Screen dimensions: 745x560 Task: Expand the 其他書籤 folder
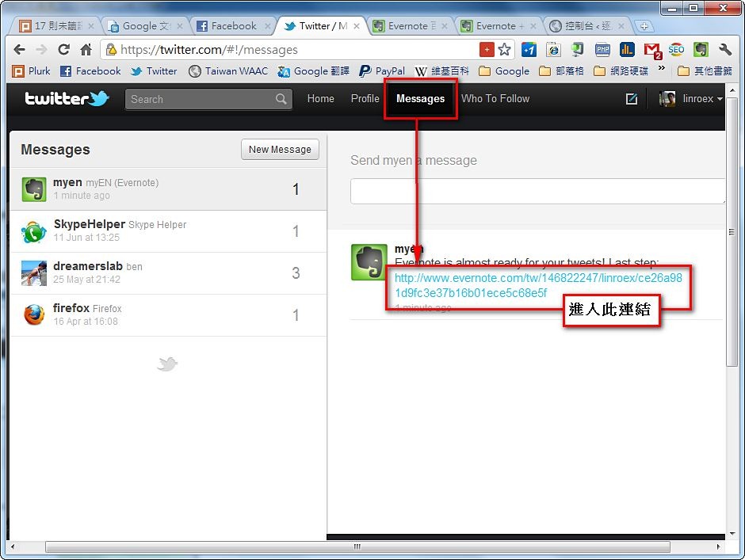(x=705, y=71)
